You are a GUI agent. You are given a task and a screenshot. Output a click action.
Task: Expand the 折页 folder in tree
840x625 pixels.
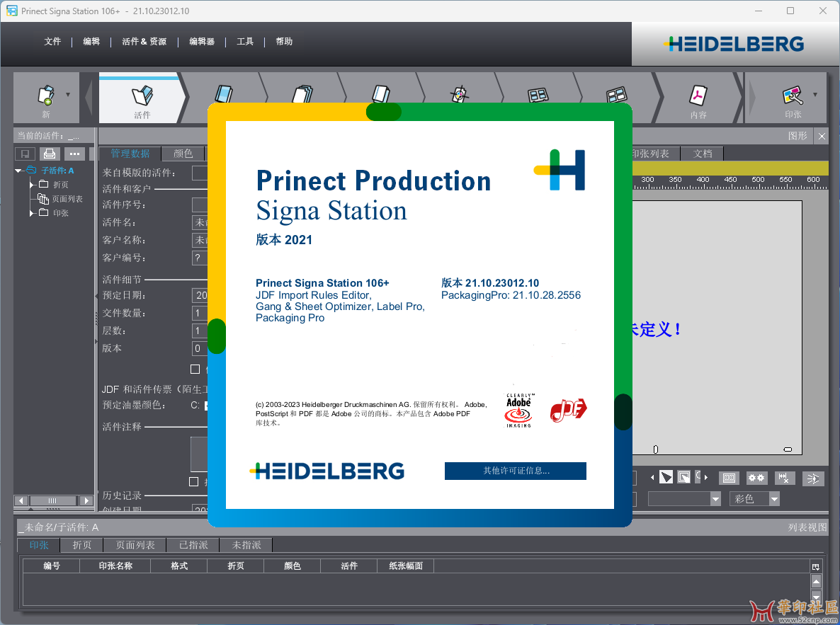point(32,185)
